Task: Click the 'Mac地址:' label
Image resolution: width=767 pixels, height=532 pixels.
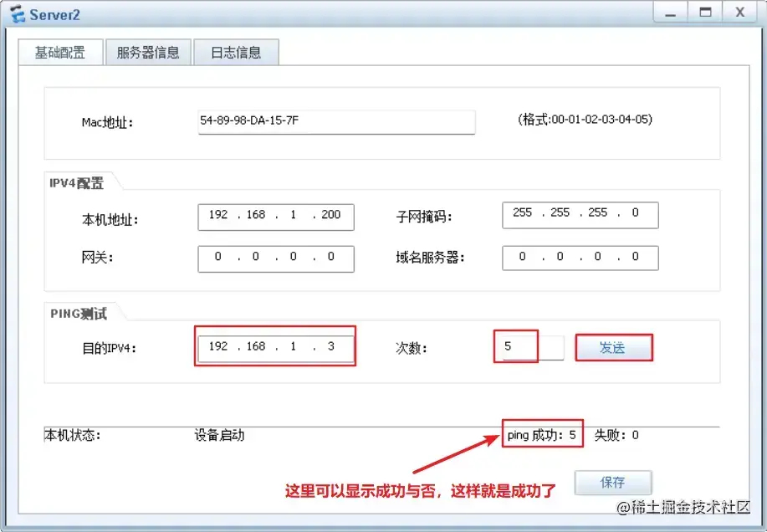Action: pyautogui.click(x=107, y=122)
